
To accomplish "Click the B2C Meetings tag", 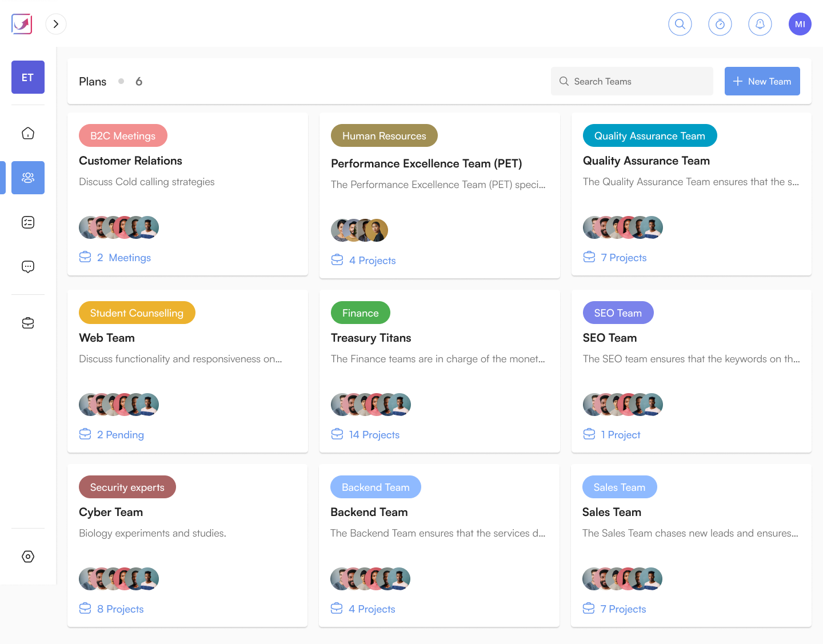I will click(123, 135).
